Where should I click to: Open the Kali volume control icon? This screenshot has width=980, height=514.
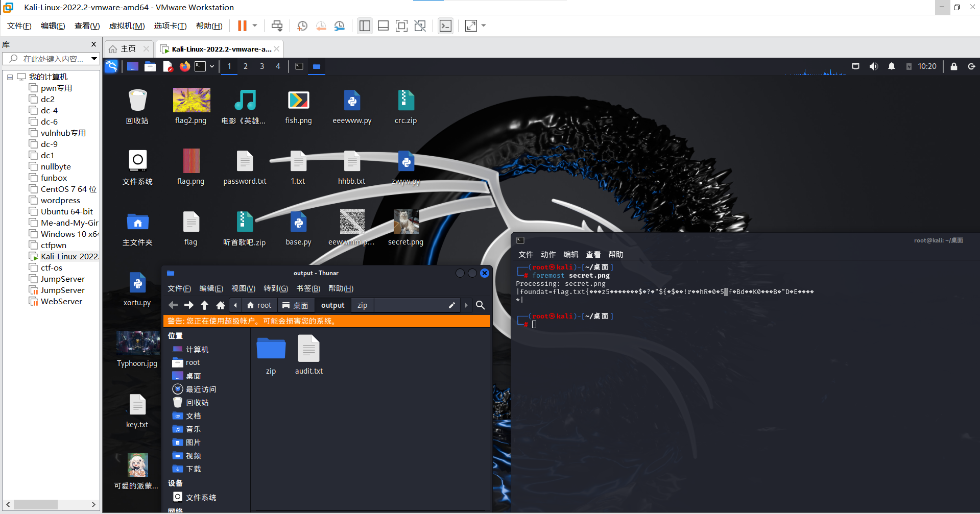874,66
